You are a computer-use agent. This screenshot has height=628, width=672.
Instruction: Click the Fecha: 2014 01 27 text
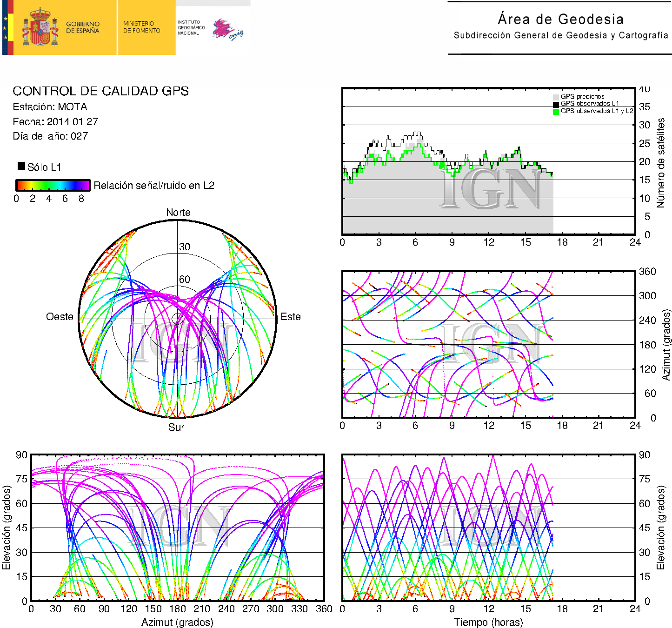[55, 122]
